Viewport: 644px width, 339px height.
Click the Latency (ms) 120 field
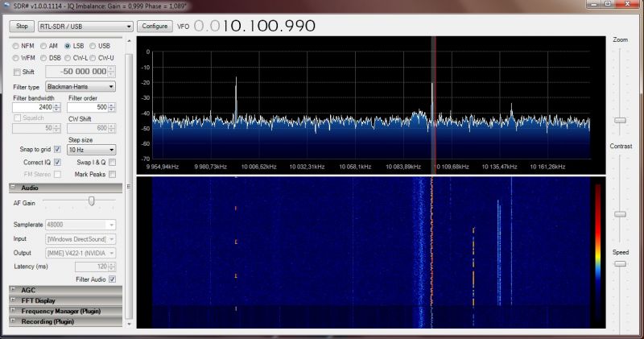click(92, 267)
